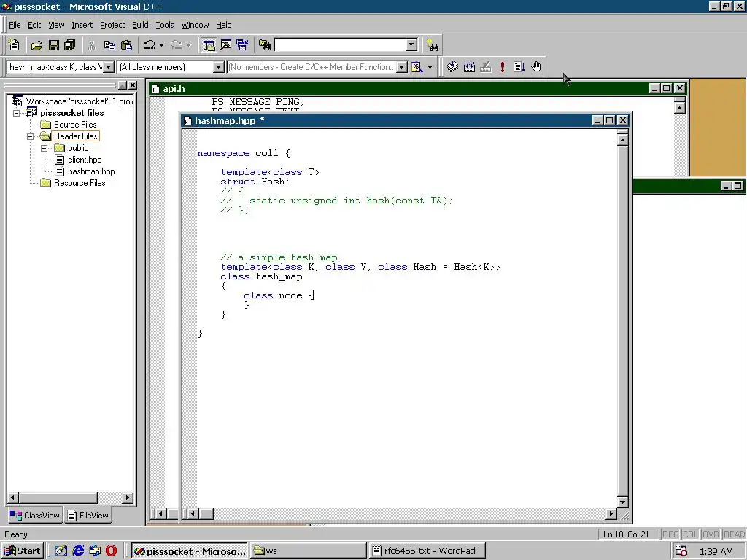
Task: Close the workspace docking panel
Action: [133, 85]
